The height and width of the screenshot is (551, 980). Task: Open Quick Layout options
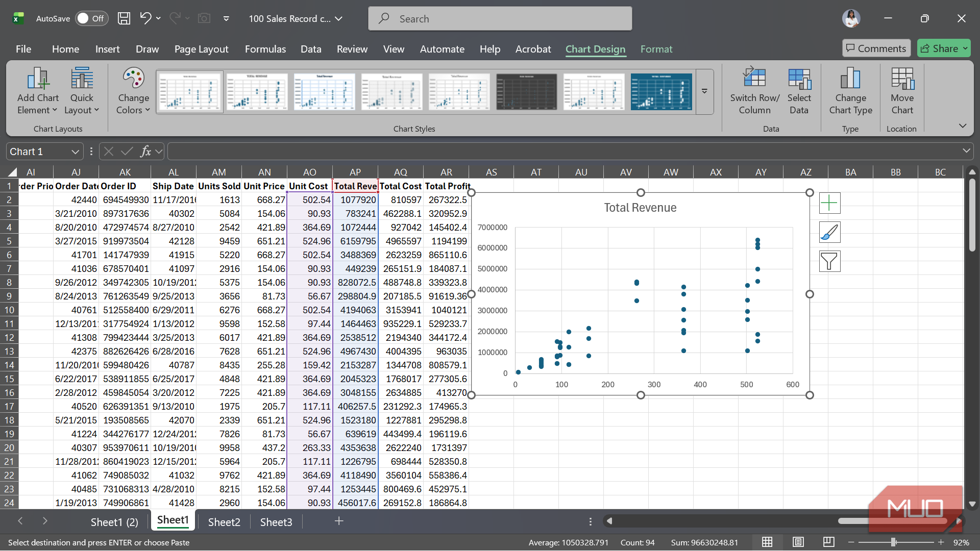82,91
